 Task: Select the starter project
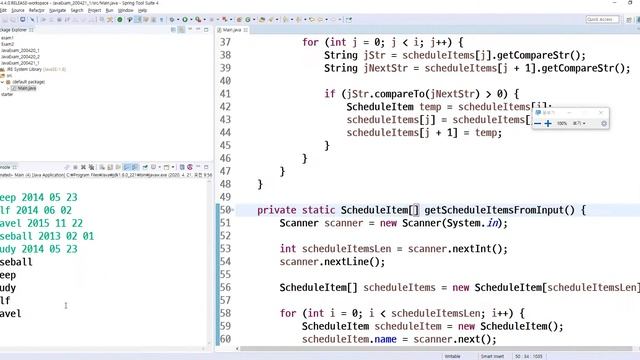coord(7,95)
